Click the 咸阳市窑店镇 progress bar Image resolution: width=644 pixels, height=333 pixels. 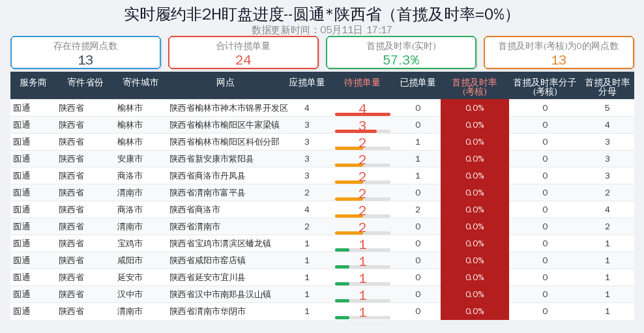point(362,267)
